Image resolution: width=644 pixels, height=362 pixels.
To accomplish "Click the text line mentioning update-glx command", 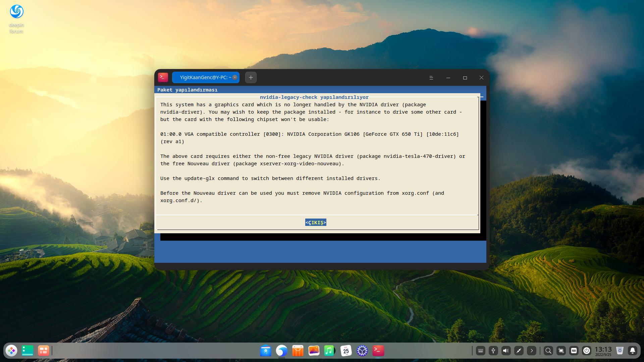I will tap(270, 178).
